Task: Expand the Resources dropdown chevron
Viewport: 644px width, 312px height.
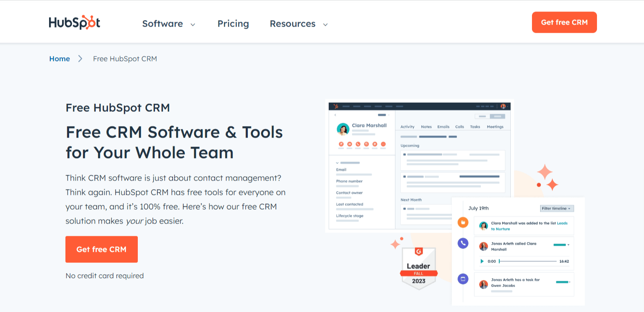Action: coord(325,25)
